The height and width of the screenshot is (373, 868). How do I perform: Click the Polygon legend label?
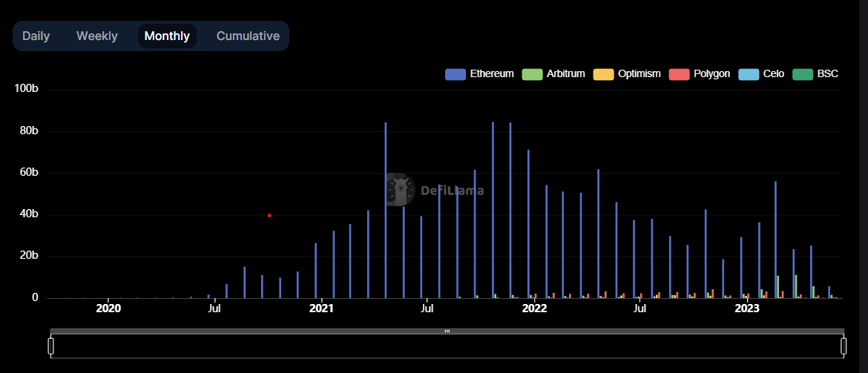(x=712, y=73)
